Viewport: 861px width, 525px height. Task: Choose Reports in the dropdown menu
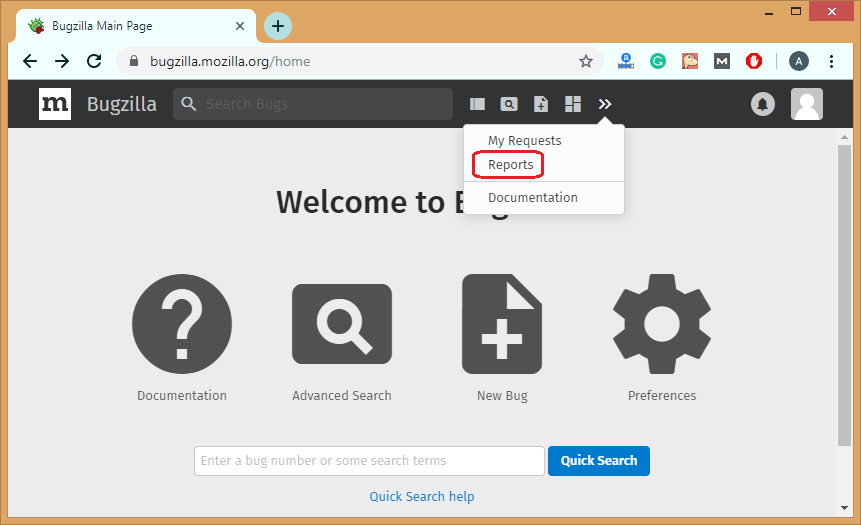[x=510, y=165]
